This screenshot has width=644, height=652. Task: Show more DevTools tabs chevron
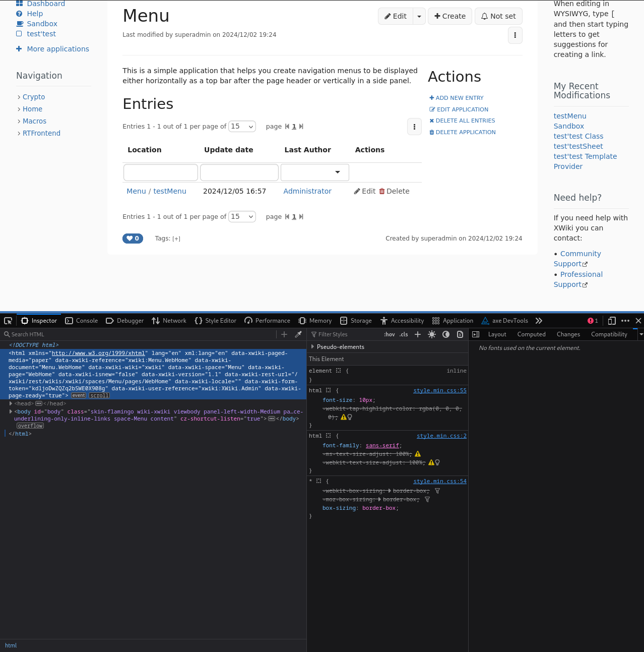click(x=539, y=321)
